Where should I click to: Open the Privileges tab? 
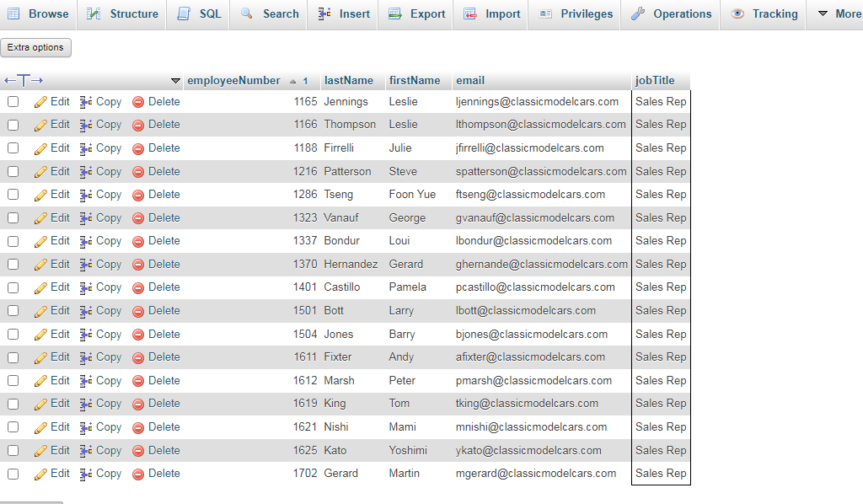tap(575, 13)
